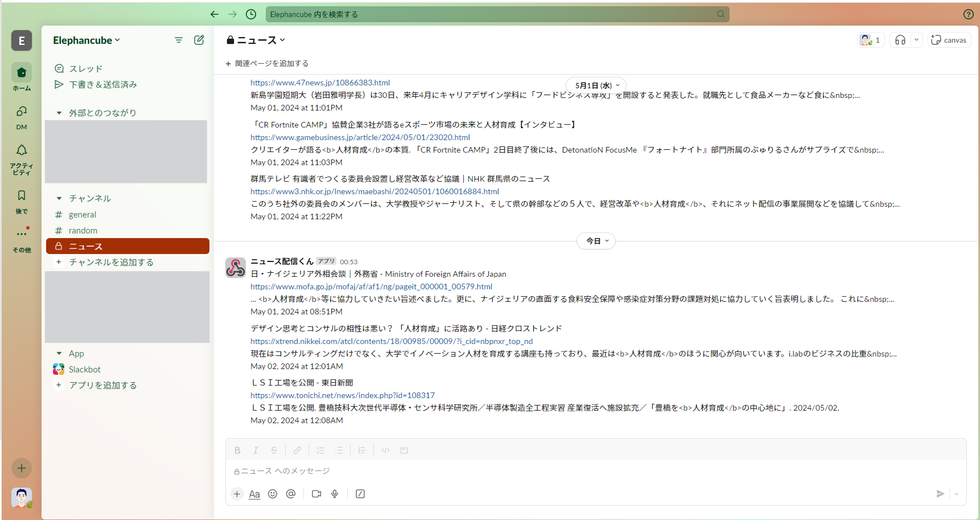Open Elephancube workspace menu
Viewport: 980px width, 520px height.
pos(87,40)
